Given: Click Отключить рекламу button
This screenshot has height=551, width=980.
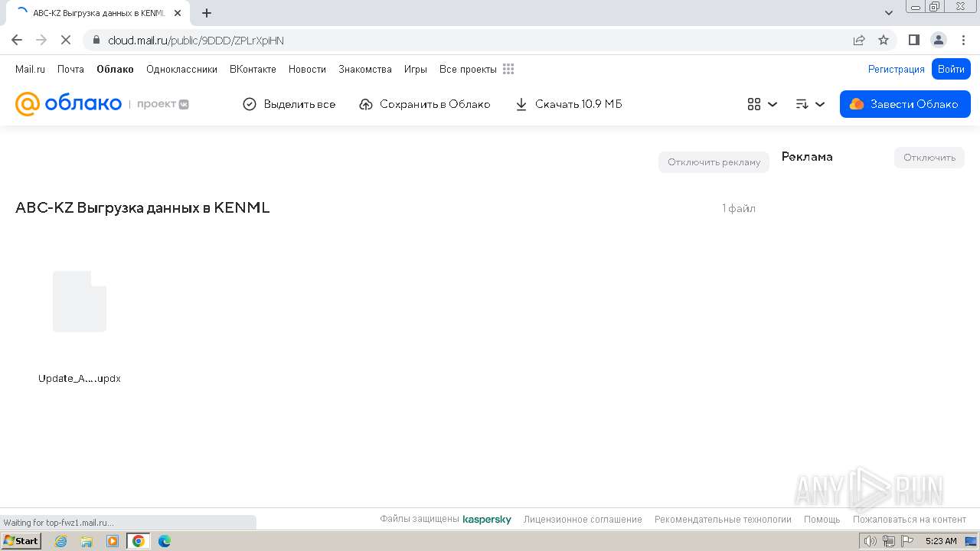Looking at the screenshot, I should pyautogui.click(x=714, y=161).
